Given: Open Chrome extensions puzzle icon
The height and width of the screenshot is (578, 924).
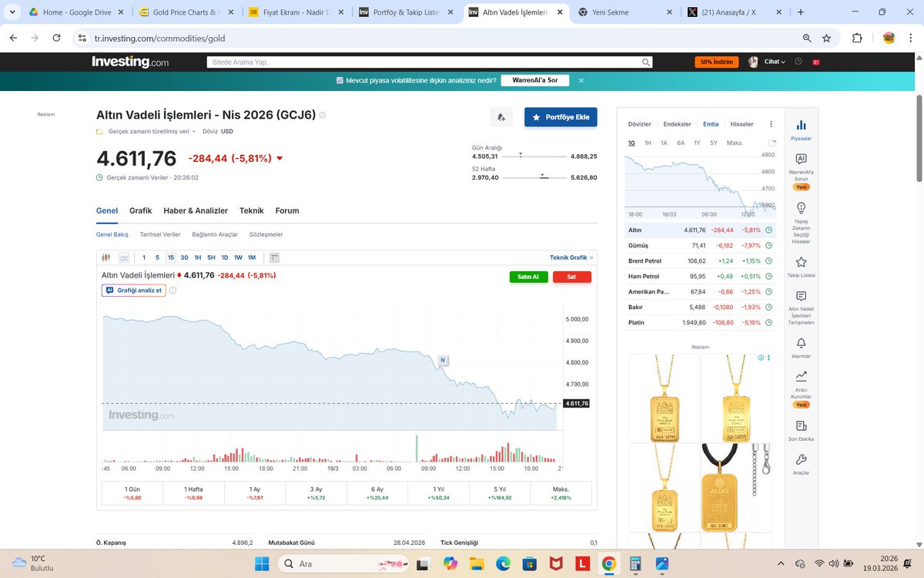Looking at the screenshot, I should (x=857, y=38).
